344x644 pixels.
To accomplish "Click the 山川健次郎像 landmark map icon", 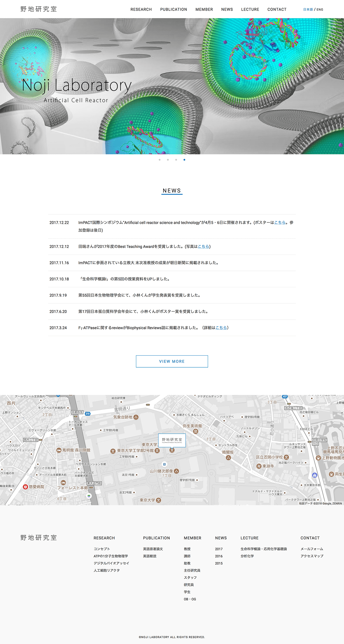I will 177,471.
